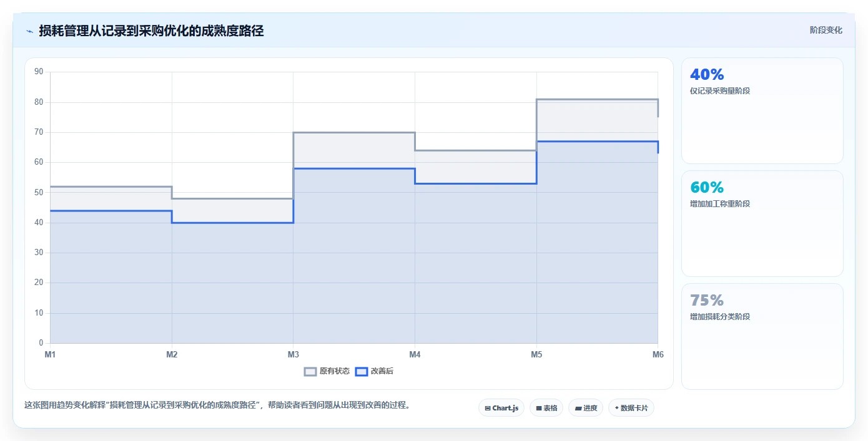
Task: Open the 40% 仅记录采购量阶段 card
Action: (762, 111)
